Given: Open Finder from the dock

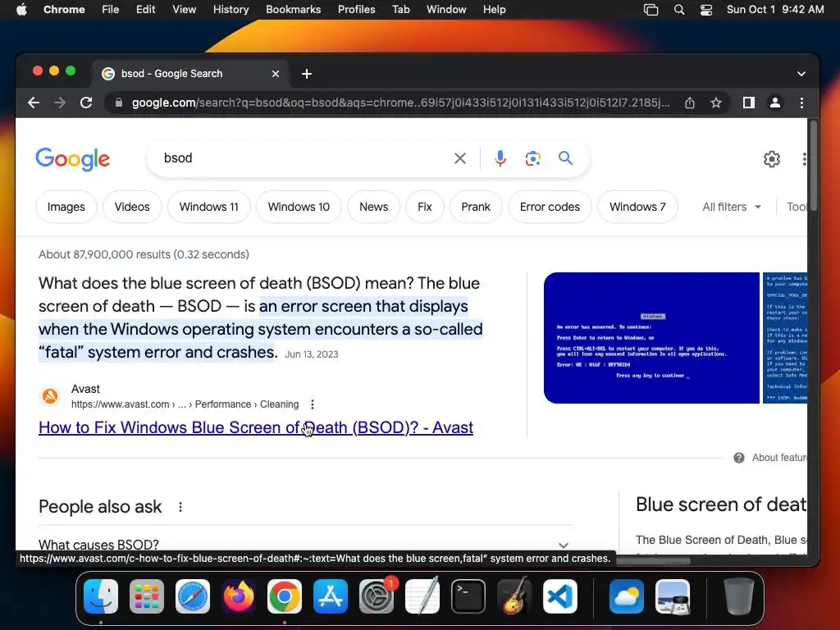Looking at the screenshot, I should pyautogui.click(x=101, y=596).
